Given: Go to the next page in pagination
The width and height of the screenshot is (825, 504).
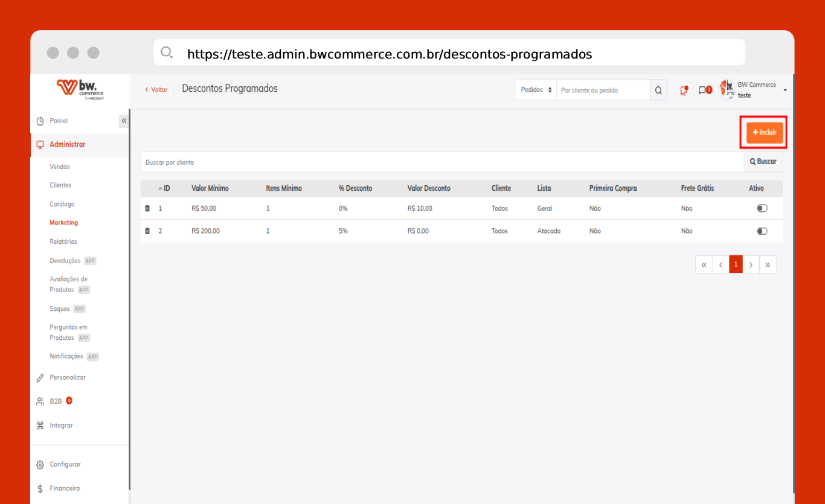Looking at the screenshot, I should coord(751,264).
